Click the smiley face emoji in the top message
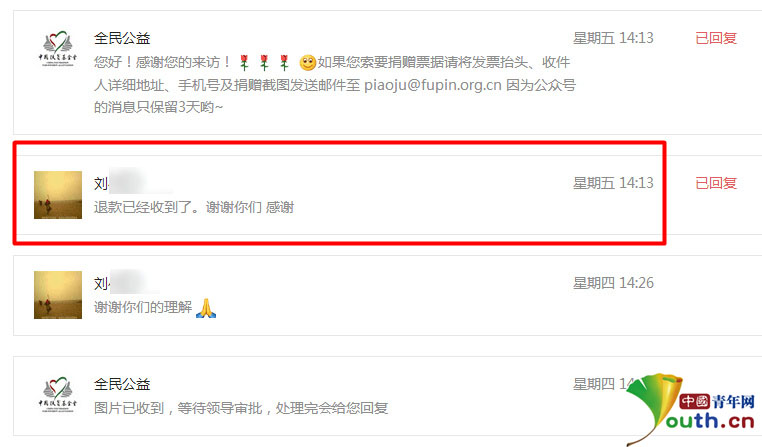The image size is (762, 447). point(307,63)
